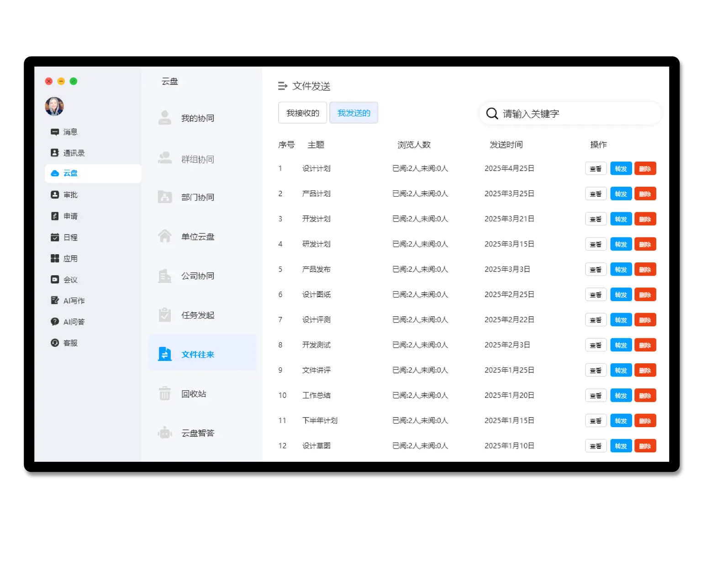728x565 pixels.
Task: Open 群组协同 group collaboration
Action: [186, 159]
